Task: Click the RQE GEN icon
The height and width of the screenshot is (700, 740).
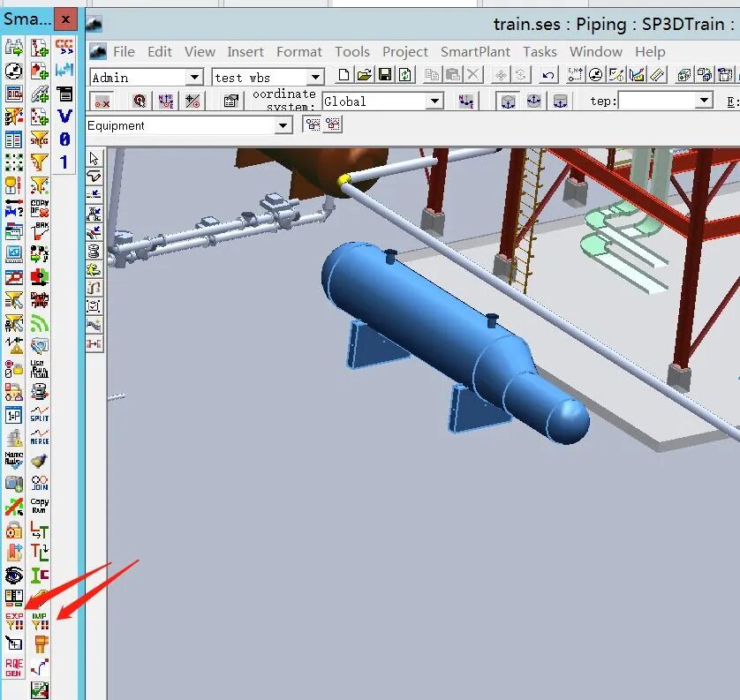Action: click(13, 667)
